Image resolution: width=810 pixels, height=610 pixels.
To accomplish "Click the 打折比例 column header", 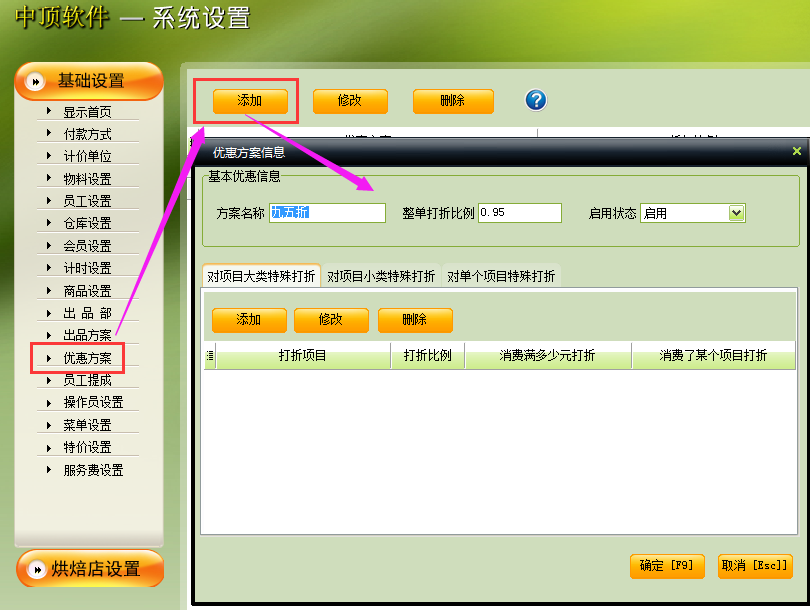I will (427, 356).
